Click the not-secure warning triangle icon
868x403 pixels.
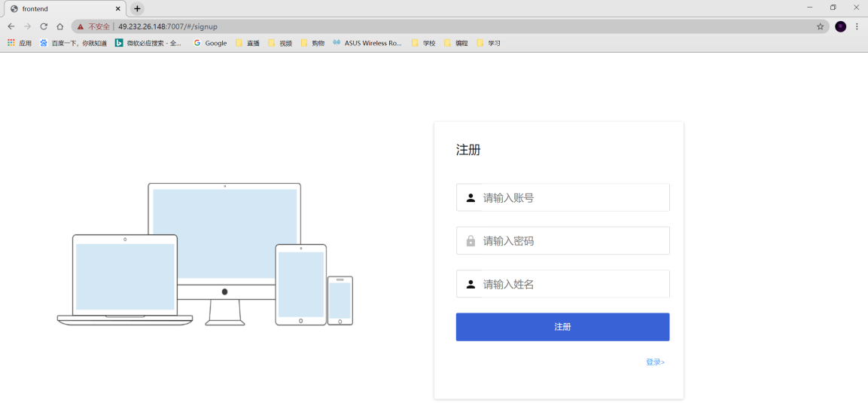point(81,26)
